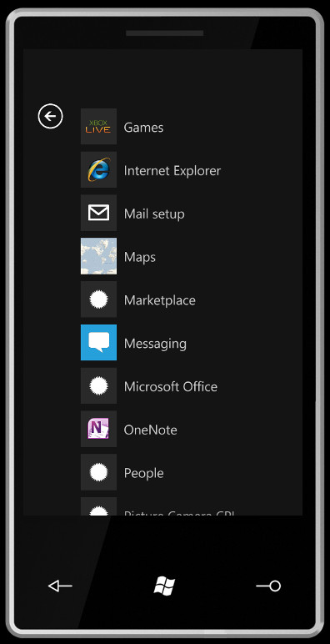Open the Maps thumbnail tile
The height and width of the screenshot is (644, 330).
(98, 256)
